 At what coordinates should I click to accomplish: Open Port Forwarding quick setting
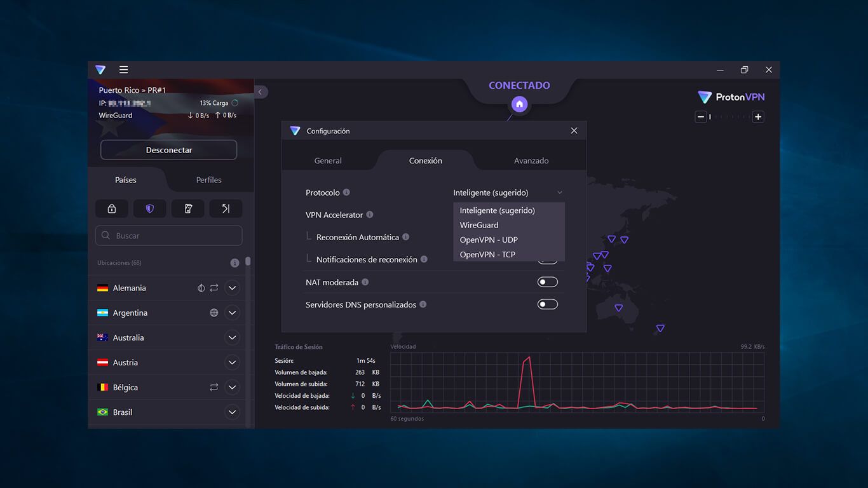tap(226, 208)
